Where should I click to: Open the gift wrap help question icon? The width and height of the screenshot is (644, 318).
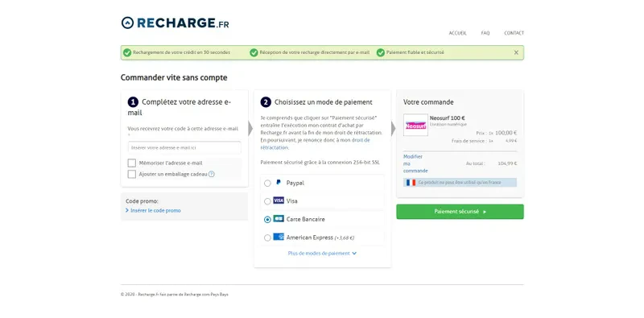pos(212,174)
